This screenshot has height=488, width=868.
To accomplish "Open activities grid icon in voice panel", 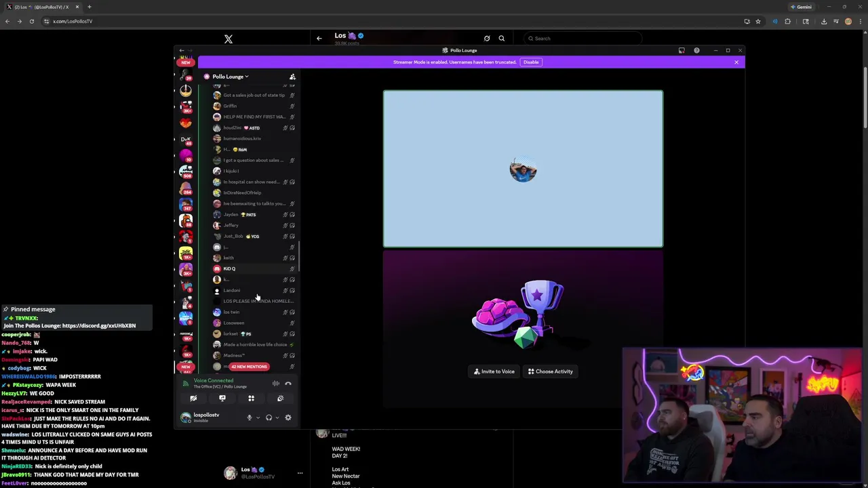I will tap(251, 399).
